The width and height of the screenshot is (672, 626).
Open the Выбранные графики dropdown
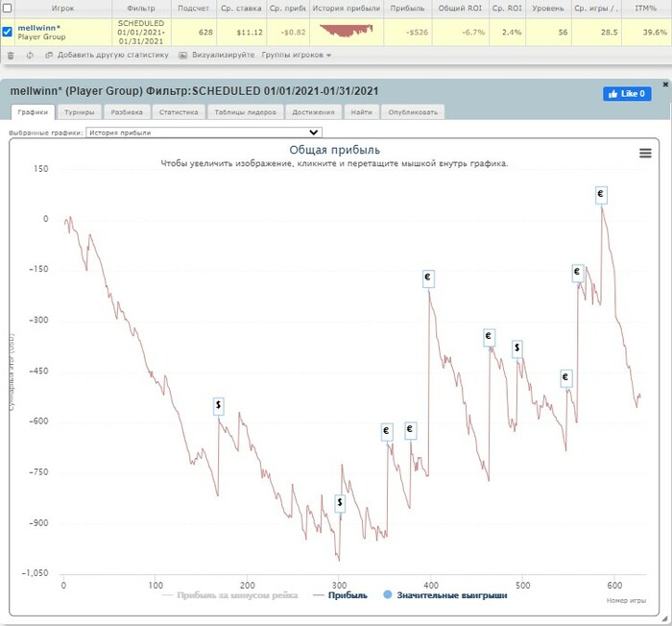tap(204, 132)
